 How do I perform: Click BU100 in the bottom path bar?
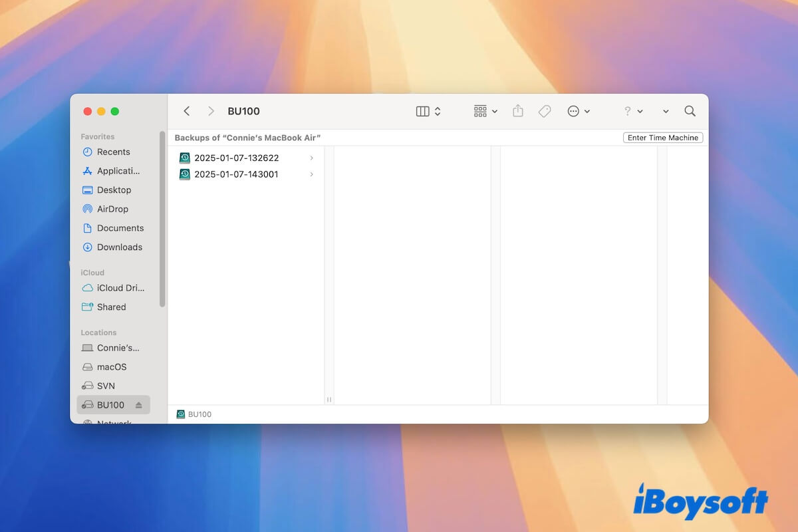pyautogui.click(x=199, y=414)
